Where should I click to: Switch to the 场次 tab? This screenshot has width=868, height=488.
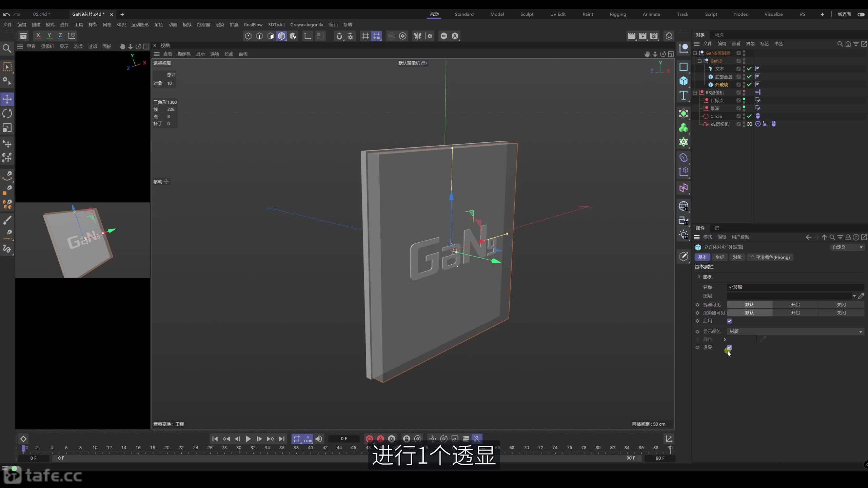tap(719, 35)
